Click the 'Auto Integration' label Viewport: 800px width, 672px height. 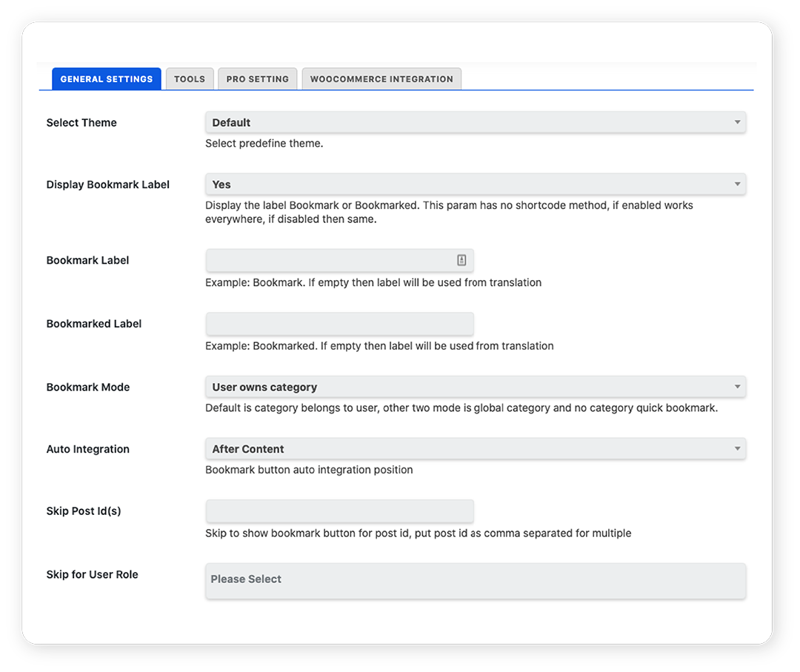87,449
